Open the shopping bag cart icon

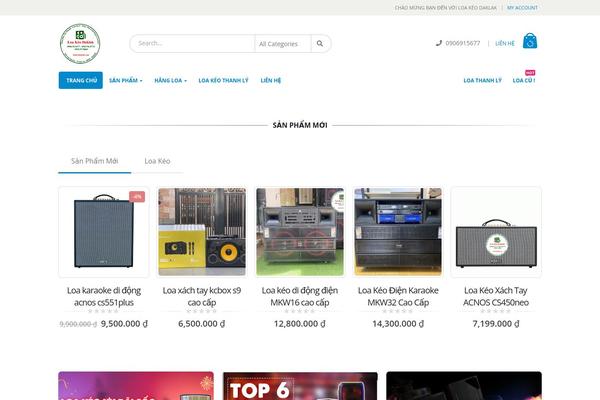530,41
